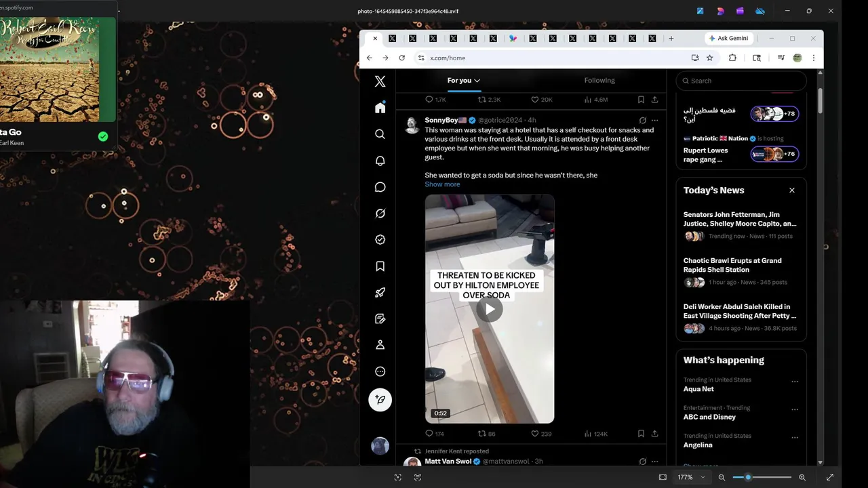Open Chaotic Brawl at Grand Rapids story
The image size is (868, 488).
pyautogui.click(x=732, y=265)
